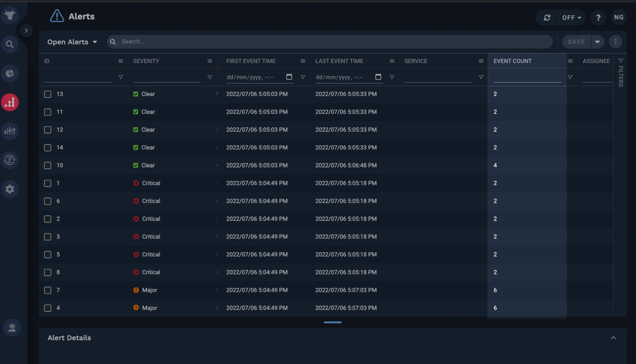Screen dimensions: 636x364
Task: Open the pie chart dashboard sidebar icon
Action: (x=10, y=73)
